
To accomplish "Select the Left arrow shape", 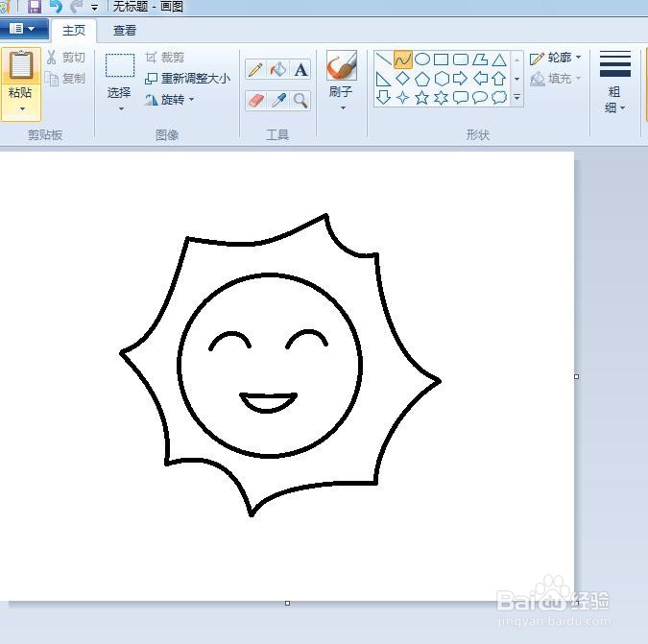I will [x=480, y=79].
